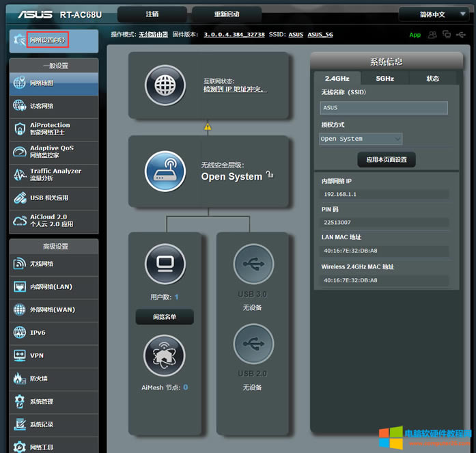476x453 pixels.
Task: Click the 应用本页面设置 apply button
Action: (x=386, y=160)
